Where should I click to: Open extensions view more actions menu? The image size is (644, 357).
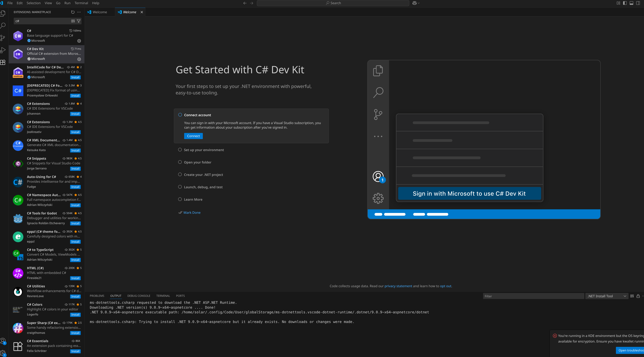point(79,12)
